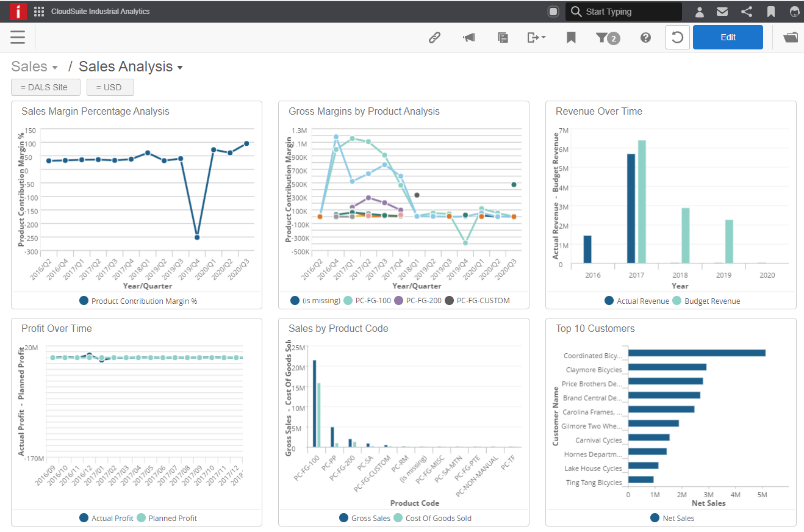The width and height of the screenshot is (804, 532).
Task: Click the Sales Margin Percentage Analysis title
Action: pyautogui.click(x=95, y=111)
